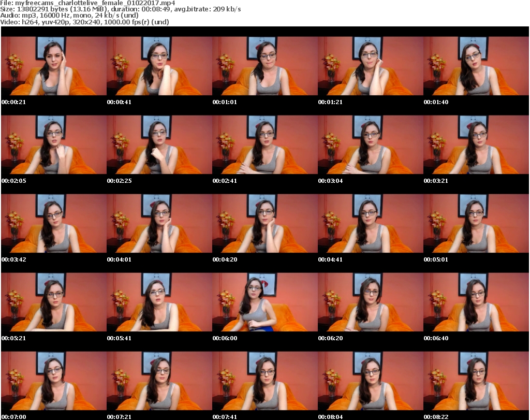Open the thumbnail at 00:02:05
Screen dimensions: 530x420
(x=54, y=144)
